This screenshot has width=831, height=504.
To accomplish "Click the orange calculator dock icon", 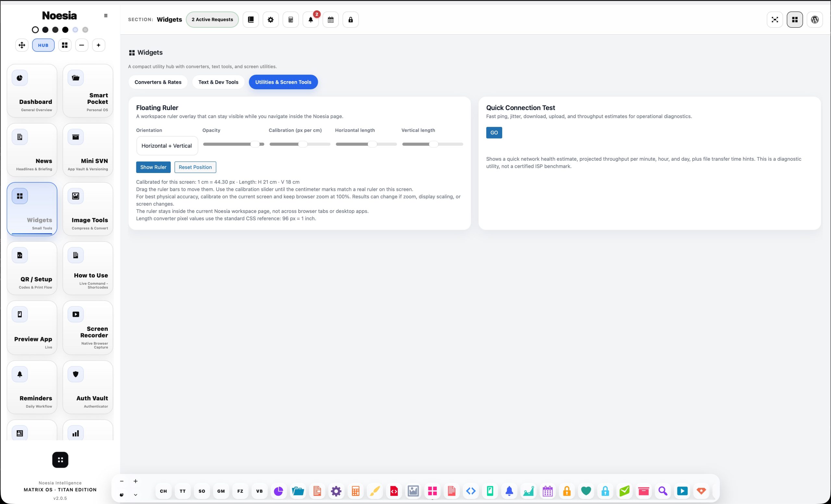I will click(x=355, y=491).
